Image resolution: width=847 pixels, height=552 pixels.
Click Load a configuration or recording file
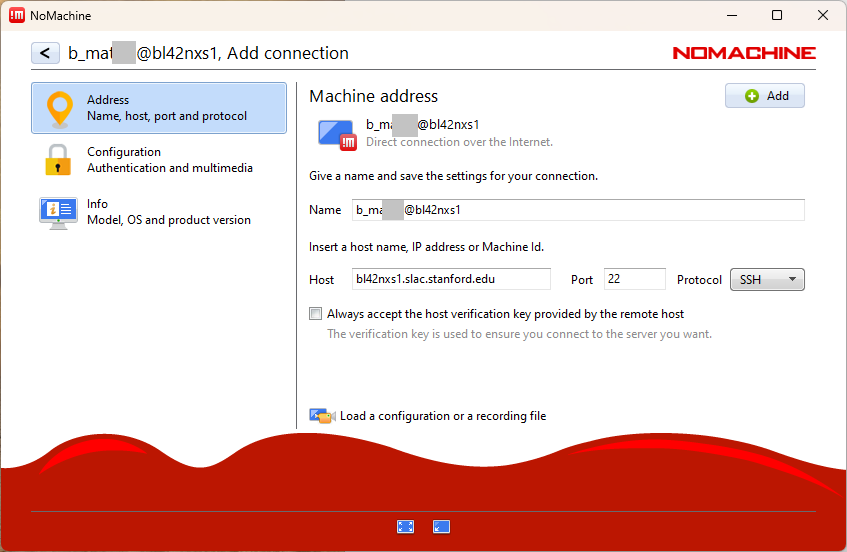pos(442,416)
